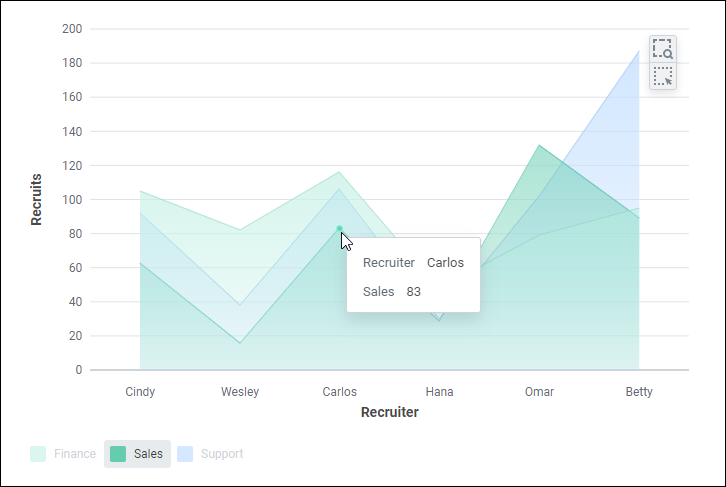Activate the rectangle select data tool icon
The width and height of the screenshot is (726, 487).
tap(663, 76)
